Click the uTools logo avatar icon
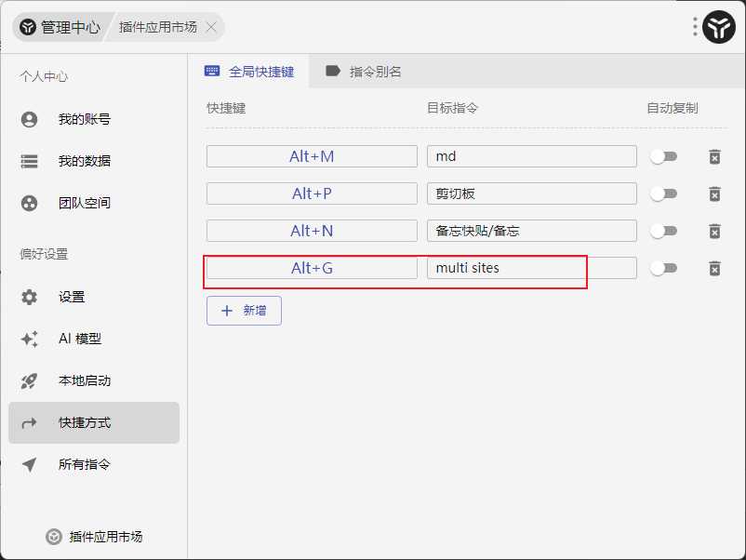This screenshot has width=746, height=560. 719,28
